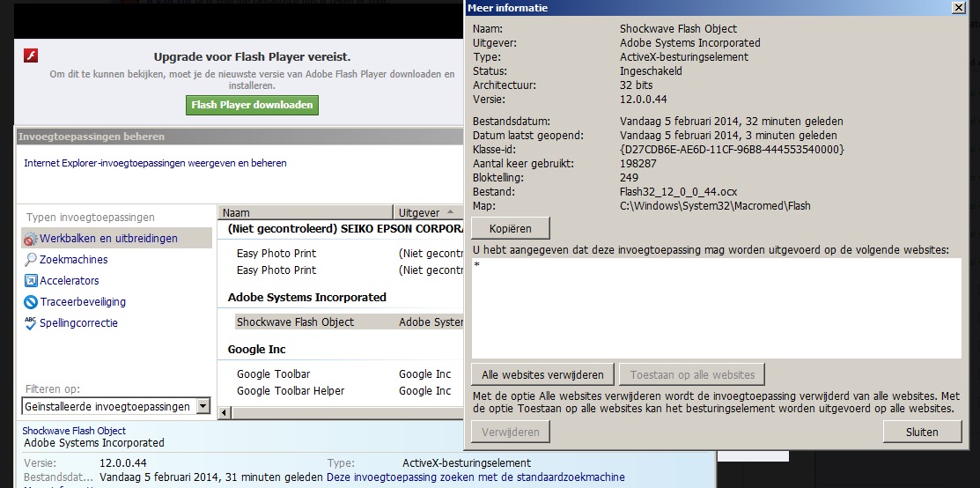The image size is (980, 488).
Task: Click the Google Inc group header
Action: 257,349
